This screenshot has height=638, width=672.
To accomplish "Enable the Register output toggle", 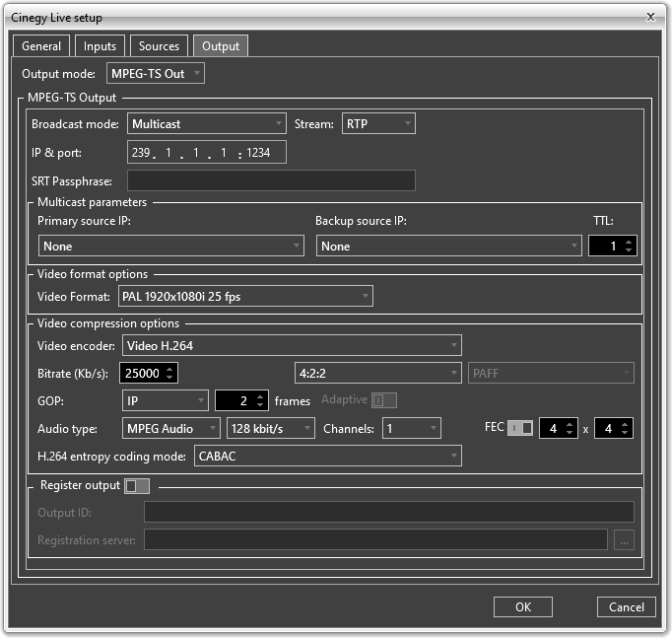I will click(x=137, y=486).
